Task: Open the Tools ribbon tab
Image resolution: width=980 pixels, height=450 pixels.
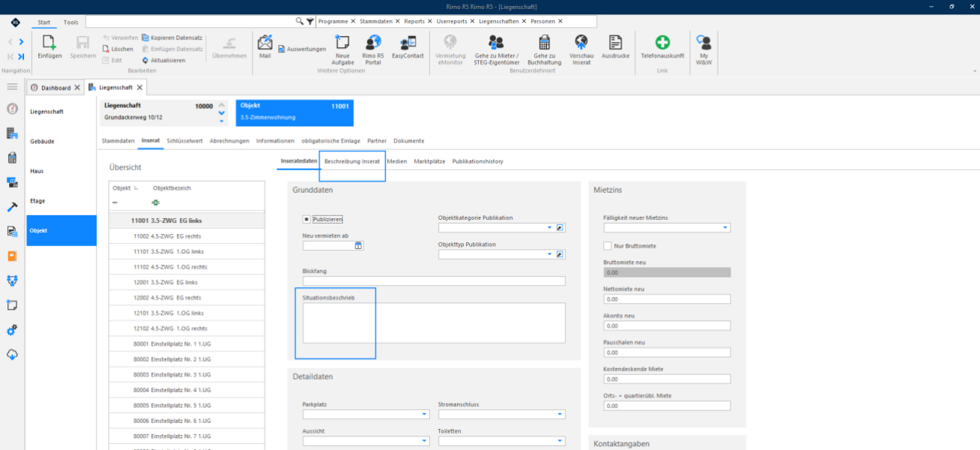Action: tap(70, 22)
